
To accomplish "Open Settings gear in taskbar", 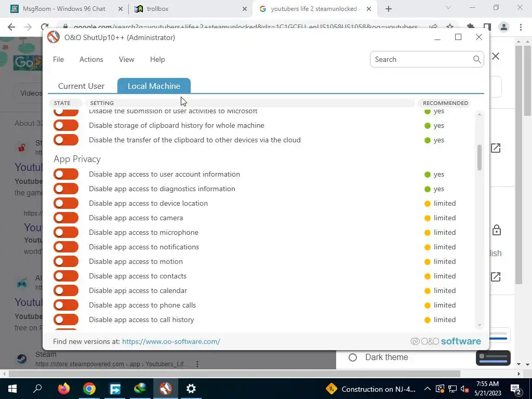I will click(x=191, y=389).
